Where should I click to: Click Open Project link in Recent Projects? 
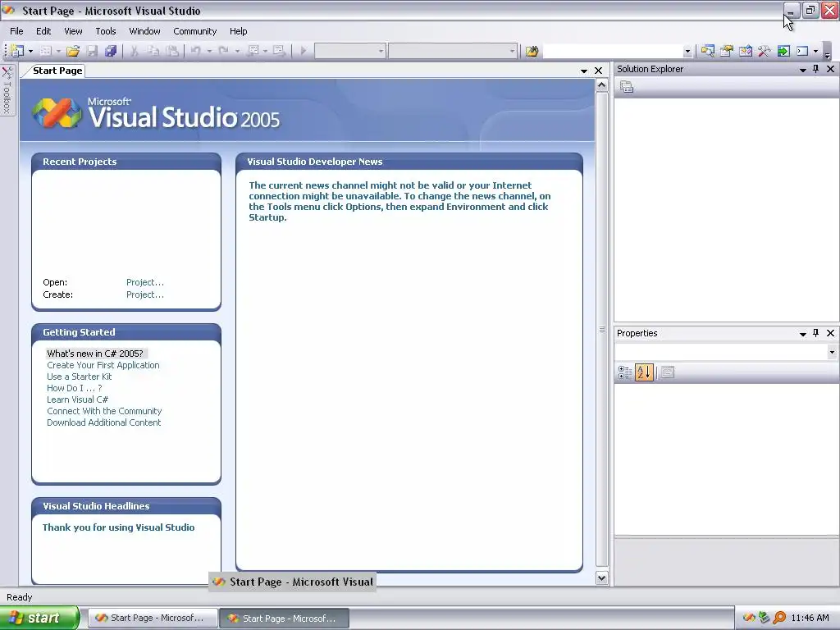[145, 282]
